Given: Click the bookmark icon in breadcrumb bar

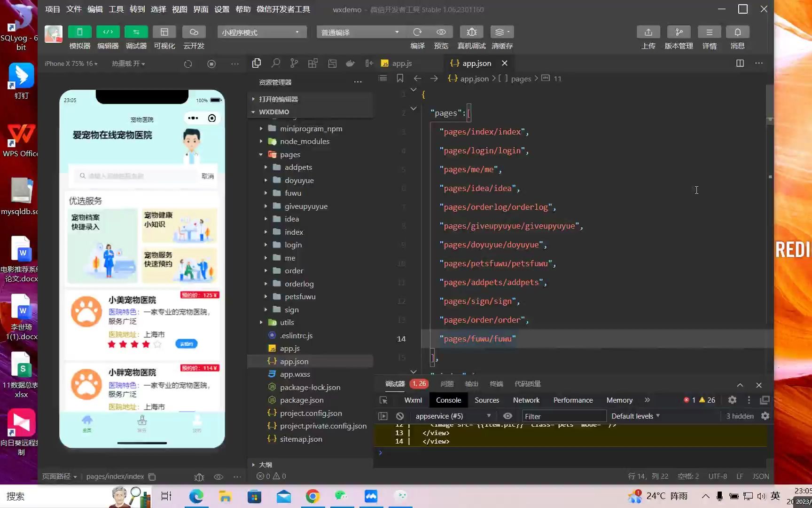Looking at the screenshot, I should pyautogui.click(x=400, y=78).
